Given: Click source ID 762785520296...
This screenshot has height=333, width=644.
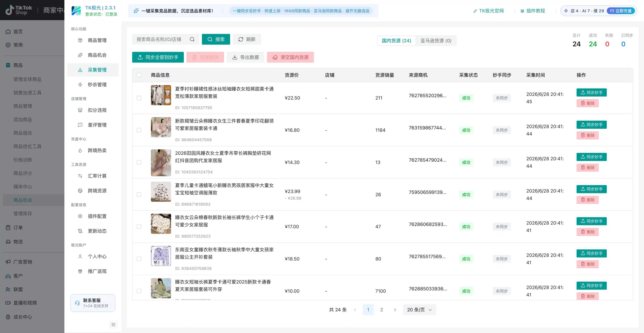Looking at the screenshot, I should click(427, 96).
